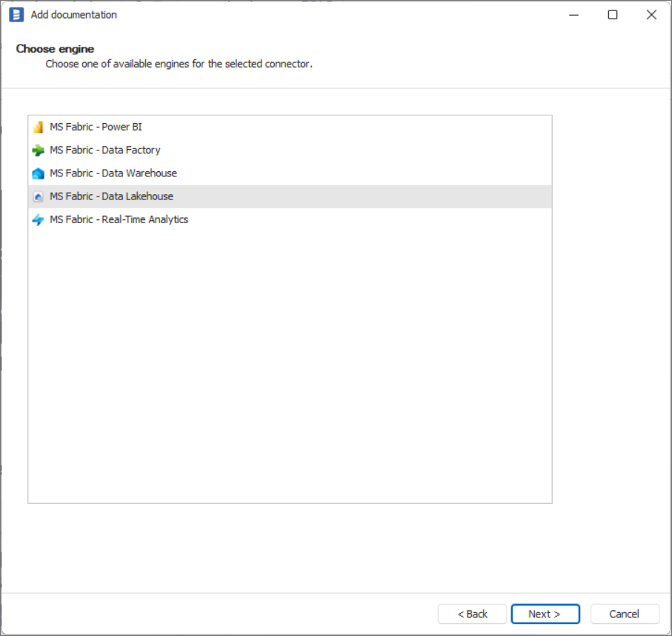Go back with the < Back button
The image size is (672, 636).
(472, 614)
